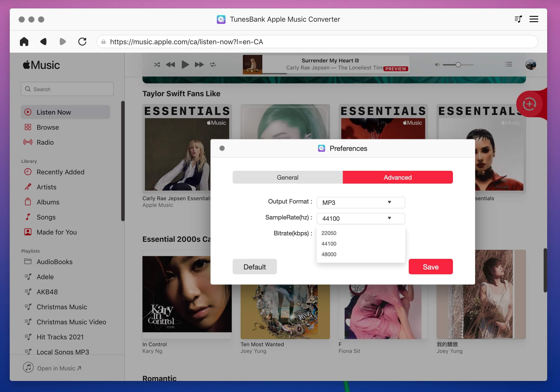This screenshot has width=560, height=392.
Task: Go to home page in toolbar
Action: point(24,42)
